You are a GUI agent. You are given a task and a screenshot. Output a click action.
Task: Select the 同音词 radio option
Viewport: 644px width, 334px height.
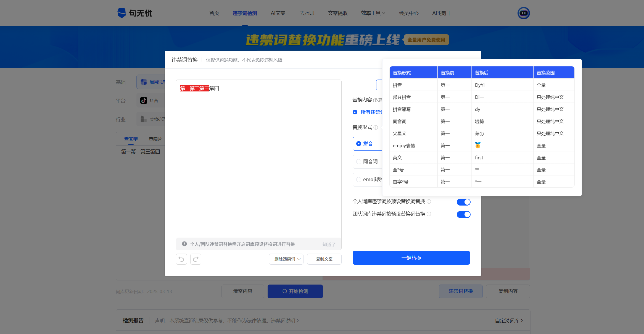tap(359, 162)
